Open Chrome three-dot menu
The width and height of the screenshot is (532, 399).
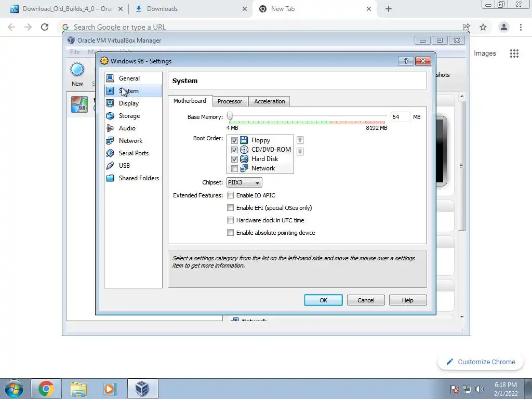(x=521, y=27)
